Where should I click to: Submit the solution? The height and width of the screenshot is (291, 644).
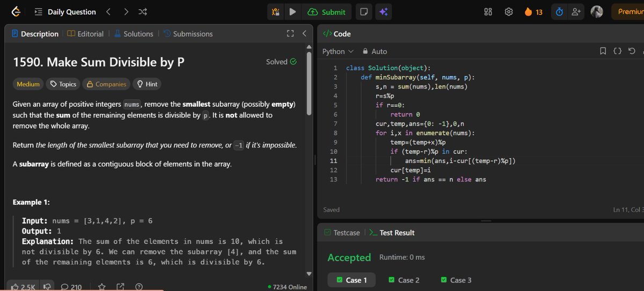coord(327,12)
